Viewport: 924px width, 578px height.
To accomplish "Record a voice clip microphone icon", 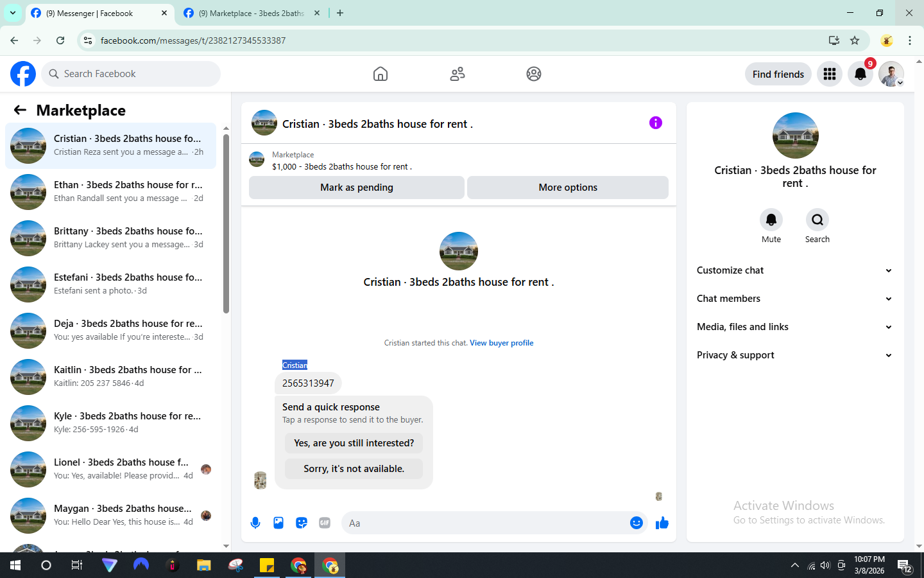I will pyautogui.click(x=255, y=523).
